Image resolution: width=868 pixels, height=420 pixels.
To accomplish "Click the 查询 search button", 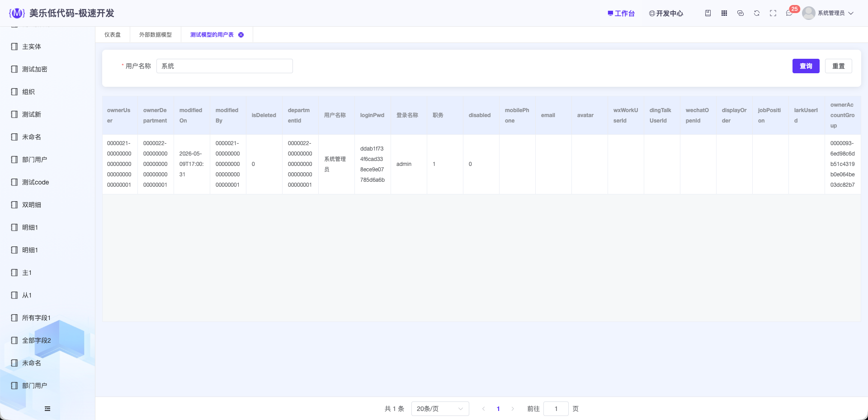I will point(806,66).
